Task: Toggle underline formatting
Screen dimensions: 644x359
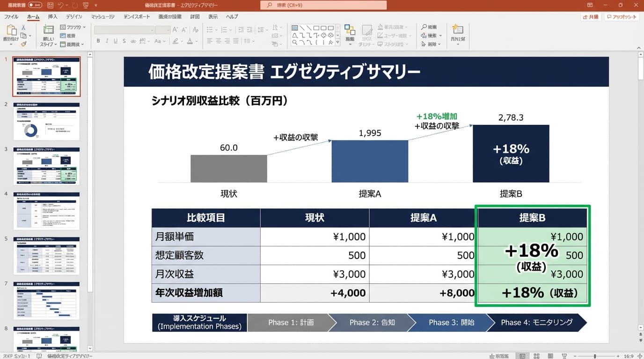Action: (116, 41)
